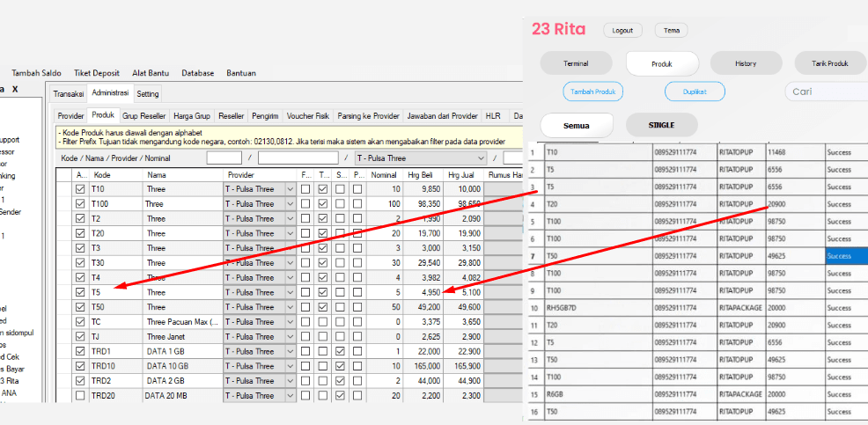This screenshot has width=868, height=425.
Task: Expand the Provider dropdown in the T10 row
Action: (291, 189)
